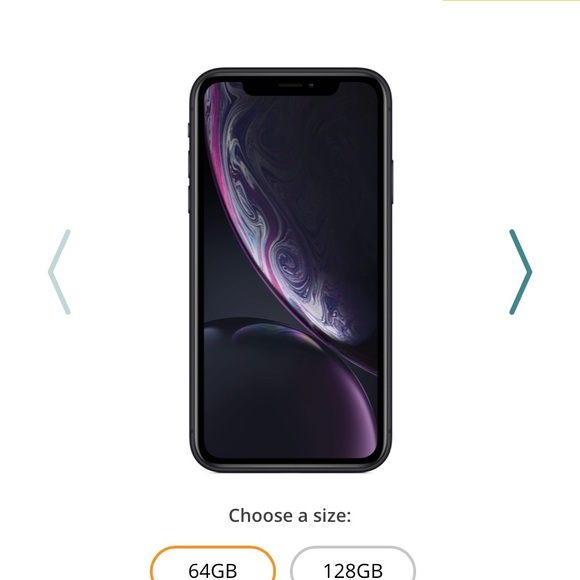This screenshot has height=580, width=580.
Task: Click the notch at the top of the iPhone
Action: click(x=291, y=88)
